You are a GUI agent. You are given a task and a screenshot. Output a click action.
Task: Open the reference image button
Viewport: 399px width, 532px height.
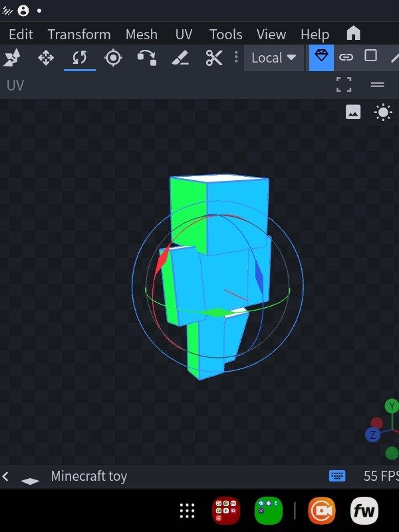[x=353, y=112]
